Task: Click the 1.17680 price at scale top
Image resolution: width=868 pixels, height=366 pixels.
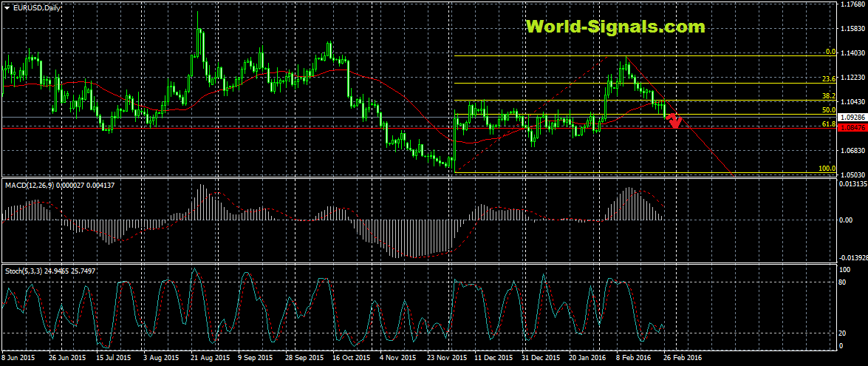Action: 852,4
